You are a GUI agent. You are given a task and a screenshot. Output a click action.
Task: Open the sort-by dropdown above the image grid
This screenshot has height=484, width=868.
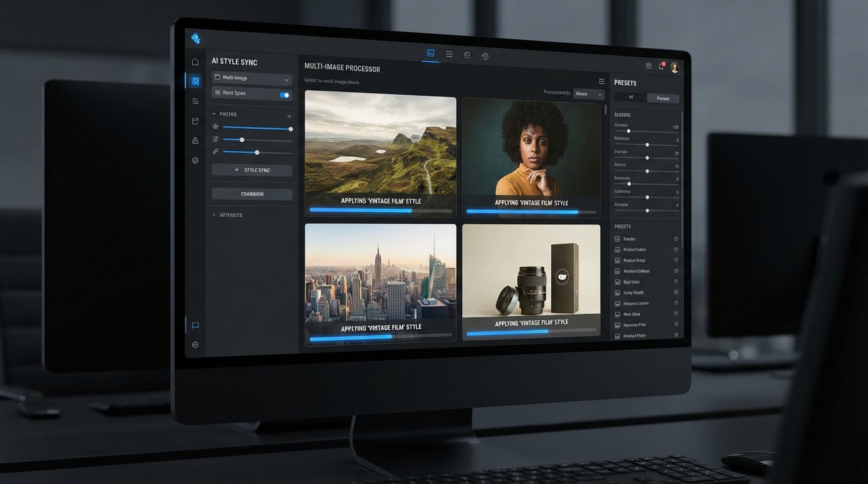click(x=589, y=94)
